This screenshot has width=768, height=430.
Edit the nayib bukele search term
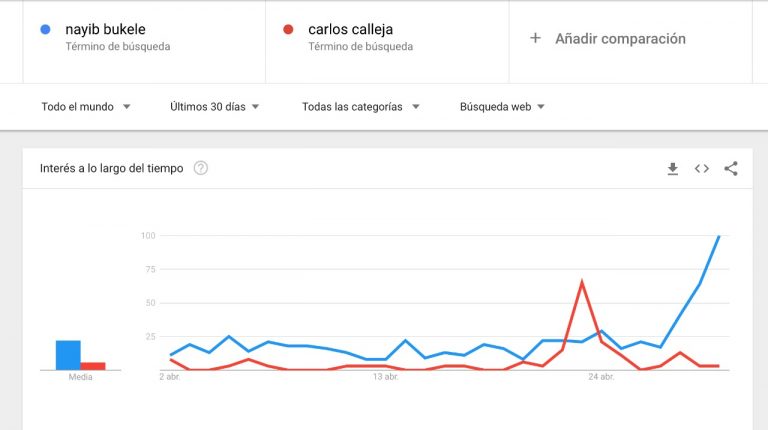point(105,29)
